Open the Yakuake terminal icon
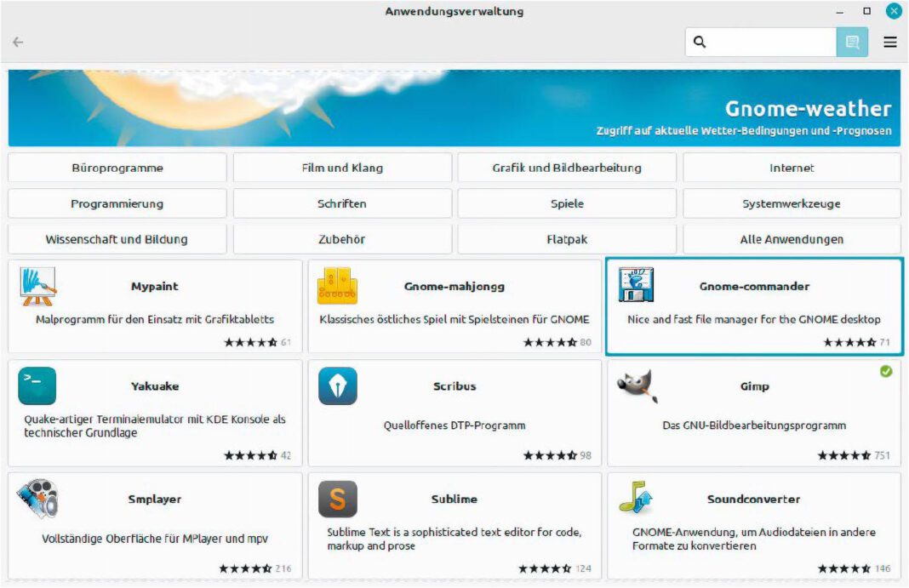This screenshot has height=588, width=909. pos(37,387)
